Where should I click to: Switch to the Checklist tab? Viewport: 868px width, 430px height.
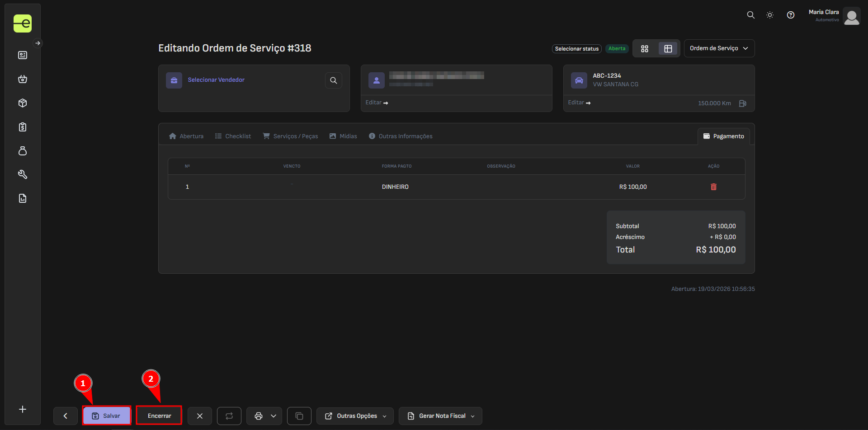point(233,136)
